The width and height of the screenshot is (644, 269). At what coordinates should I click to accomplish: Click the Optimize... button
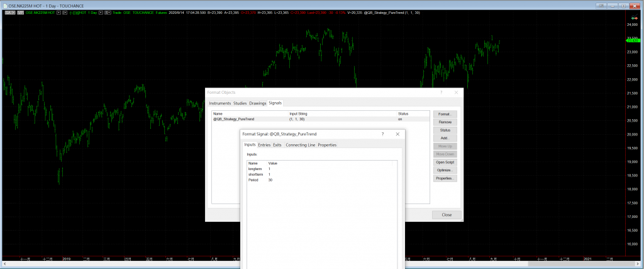445,170
